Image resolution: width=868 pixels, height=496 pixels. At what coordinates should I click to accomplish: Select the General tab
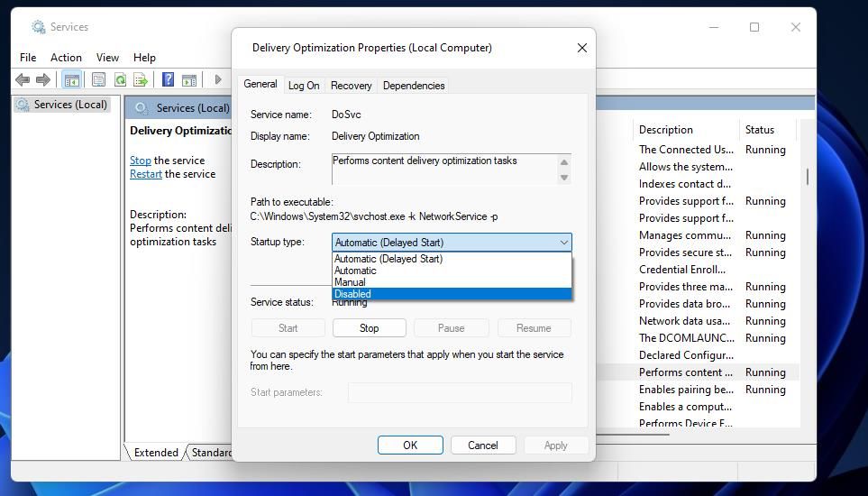pyautogui.click(x=260, y=84)
